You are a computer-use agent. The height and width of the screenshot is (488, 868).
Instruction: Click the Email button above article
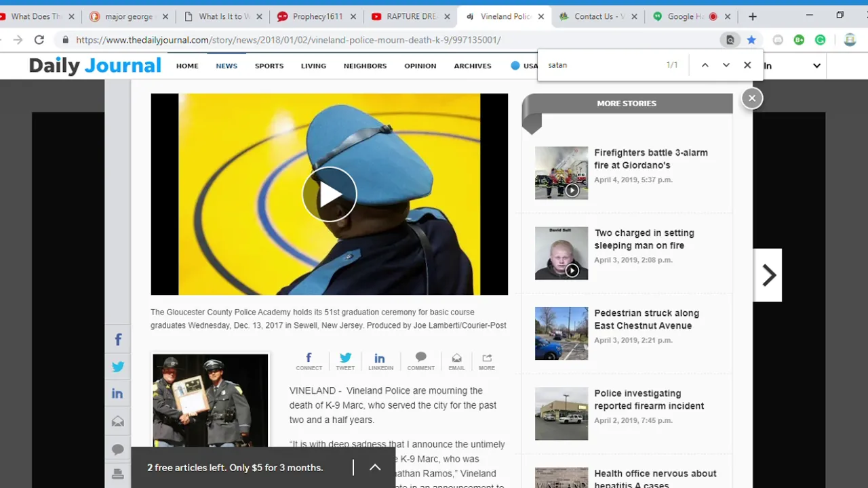(456, 361)
